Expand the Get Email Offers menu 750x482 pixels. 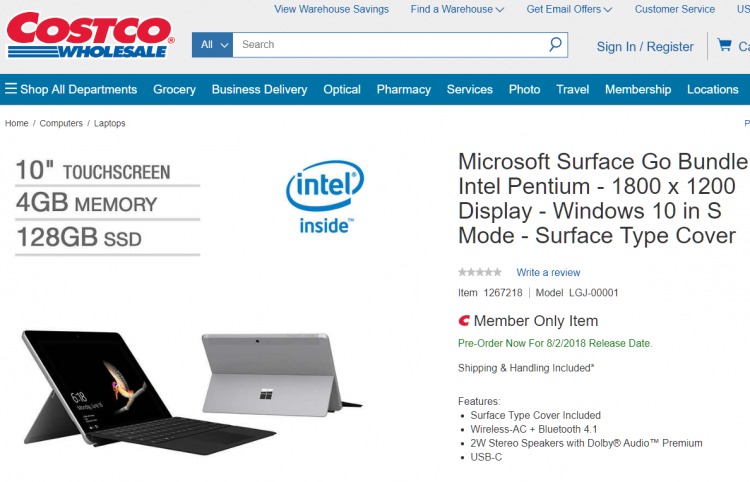569,9
